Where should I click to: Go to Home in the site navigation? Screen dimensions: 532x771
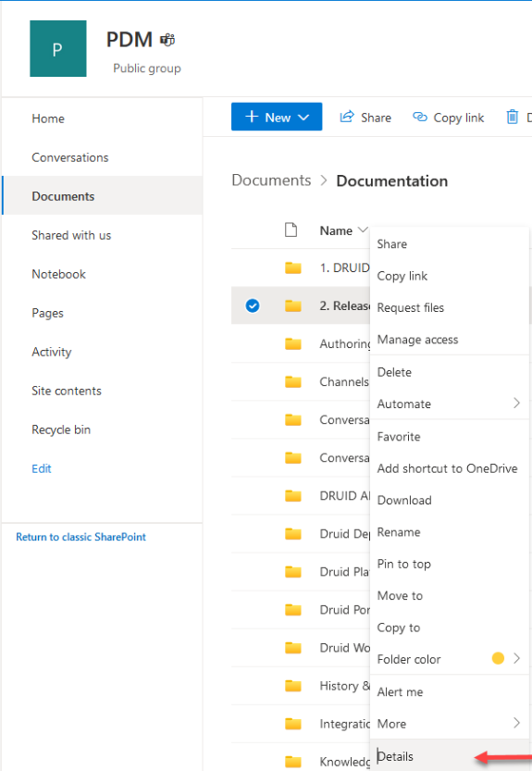[x=48, y=118]
